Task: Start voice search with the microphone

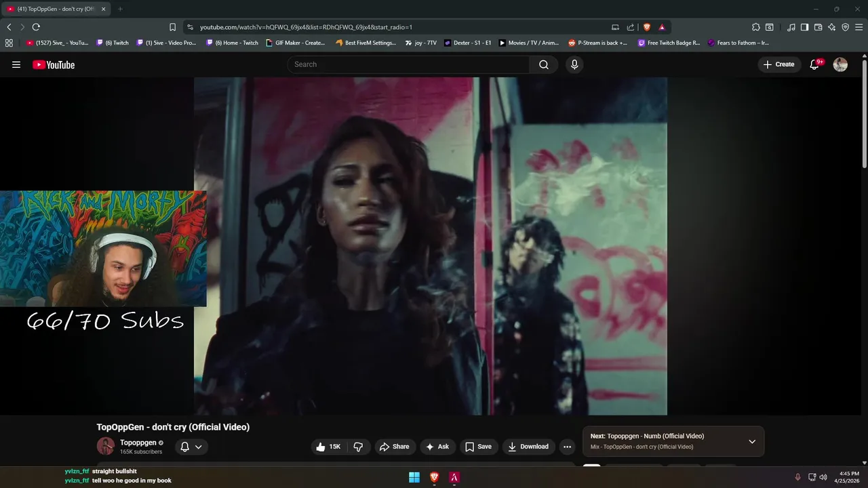Action: tap(574, 64)
